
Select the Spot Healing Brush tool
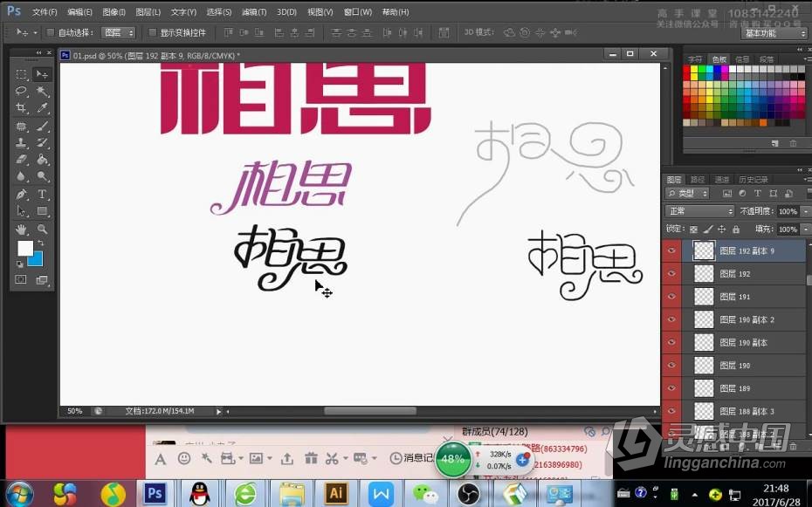tap(21, 126)
